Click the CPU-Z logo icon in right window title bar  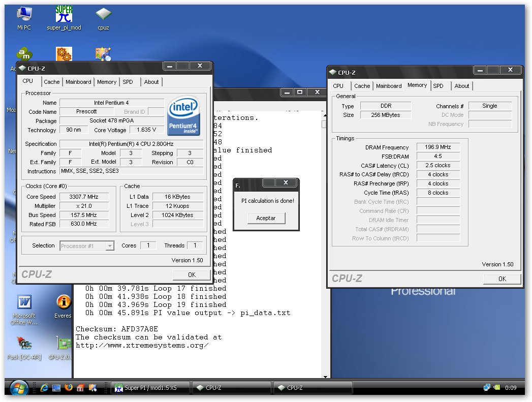tap(333, 72)
